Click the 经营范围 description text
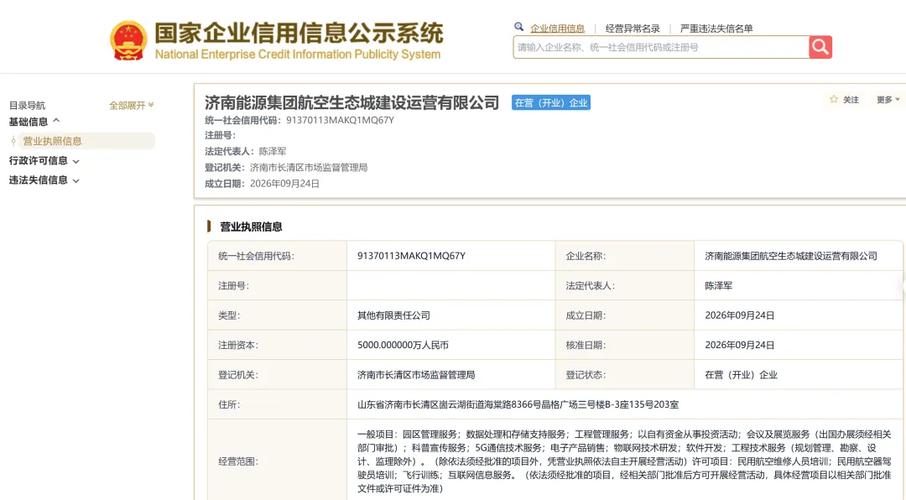 [x=624, y=461]
